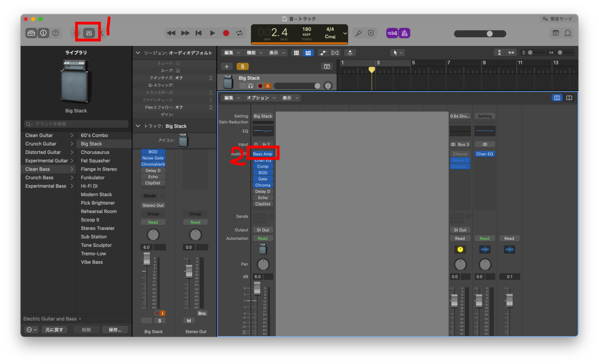
Task: Open Quick Help question mark icon
Action: [55, 33]
